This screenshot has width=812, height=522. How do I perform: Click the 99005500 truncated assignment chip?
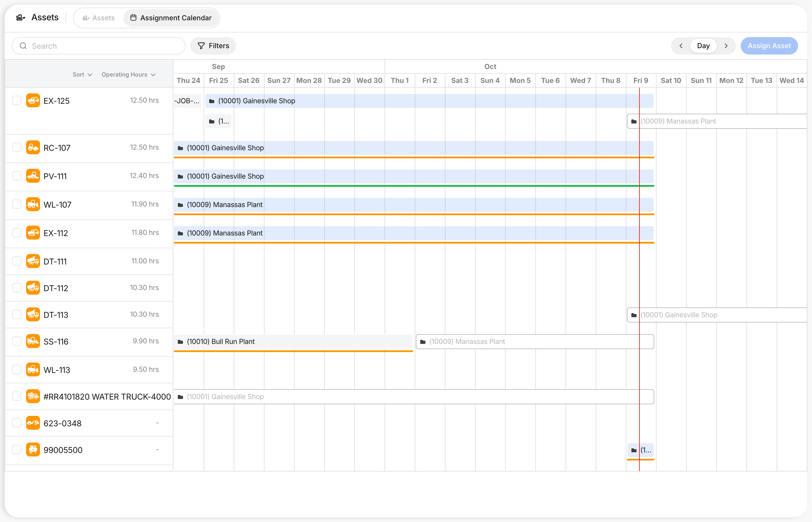coord(641,450)
